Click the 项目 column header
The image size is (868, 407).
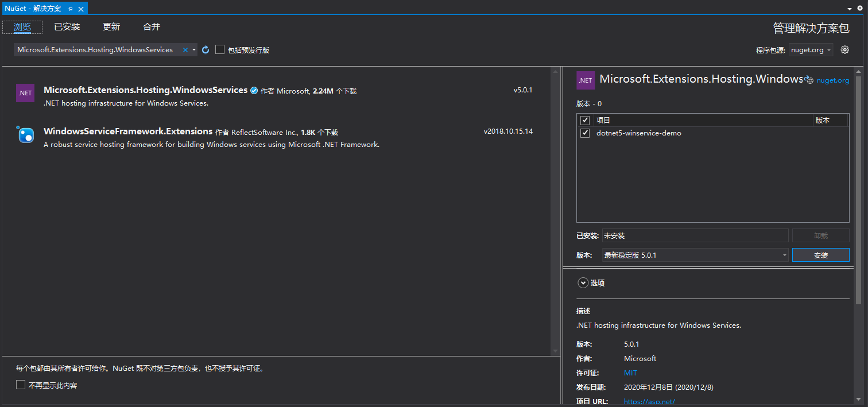point(703,121)
